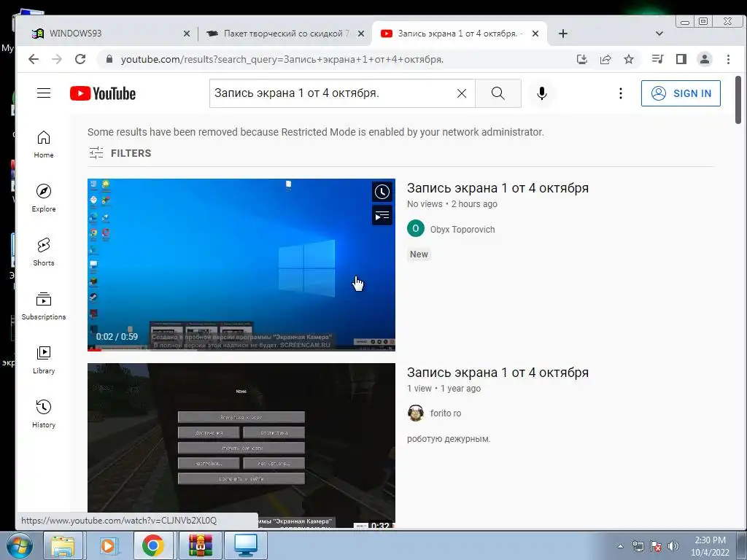Click the Chrome address bar URL
The height and width of the screenshot is (560, 747).
[x=282, y=59]
